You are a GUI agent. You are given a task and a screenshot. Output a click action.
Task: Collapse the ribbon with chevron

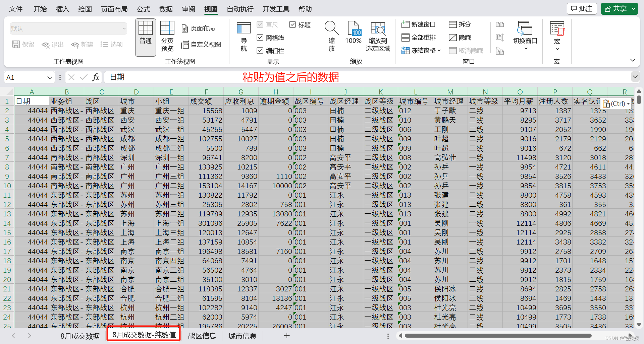(x=633, y=60)
